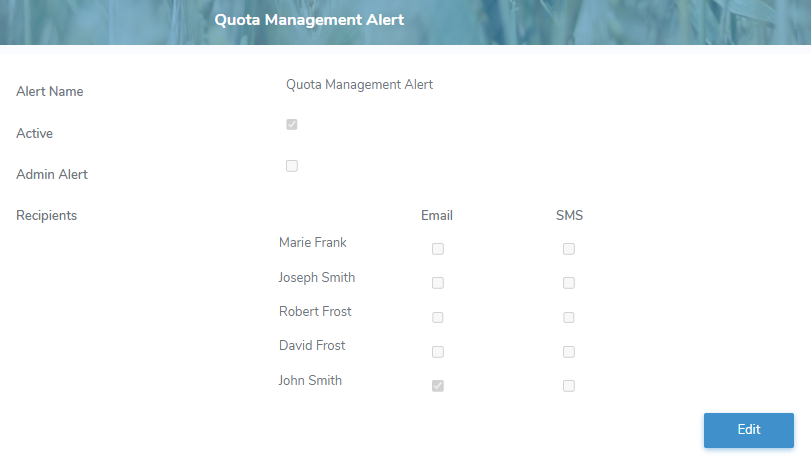Click the Edit button
This screenshot has height=463, width=811.
point(748,430)
